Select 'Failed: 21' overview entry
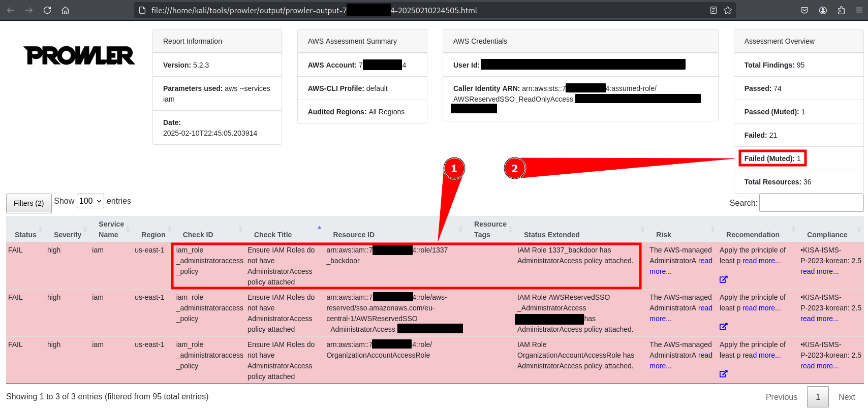This screenshot has height=410, width=868. [760, 135]
